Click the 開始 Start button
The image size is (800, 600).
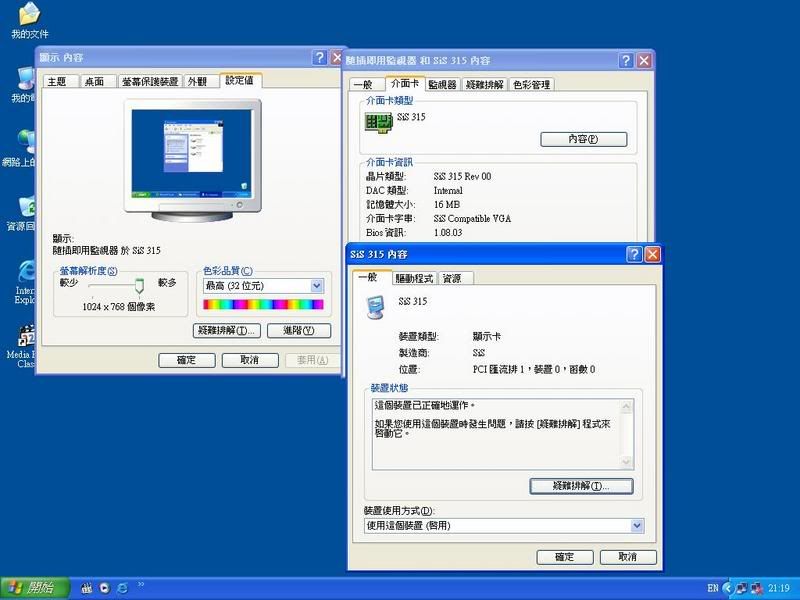(35, 588)
